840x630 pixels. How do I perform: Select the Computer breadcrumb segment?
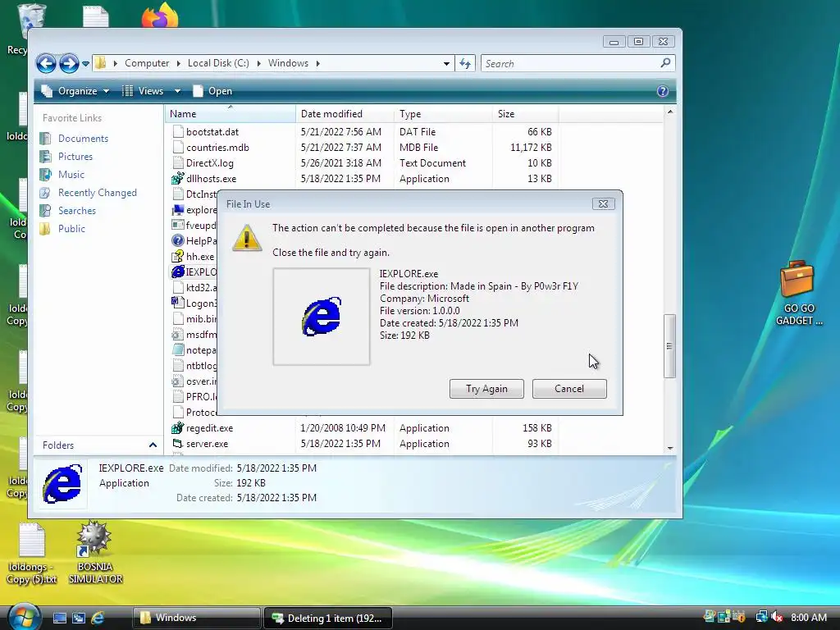(x=147, y=63)
